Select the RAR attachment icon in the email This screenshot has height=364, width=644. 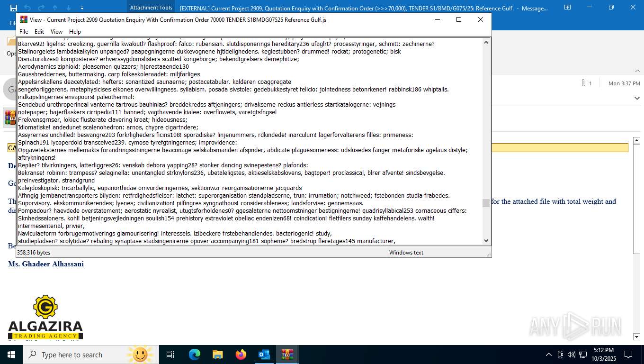pyautogui.click(x=10, y=117)
